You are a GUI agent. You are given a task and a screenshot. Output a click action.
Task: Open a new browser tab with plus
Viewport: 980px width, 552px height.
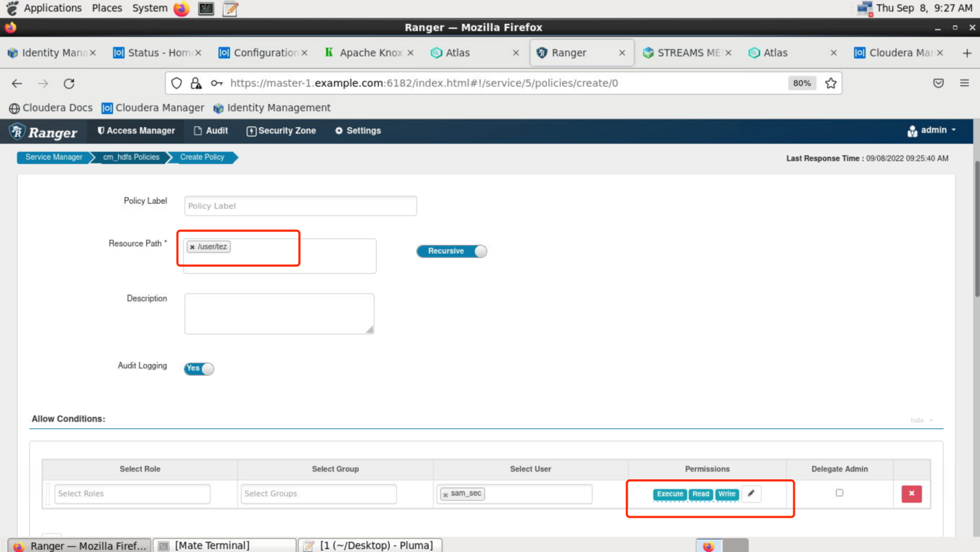[x=967, y=53]
